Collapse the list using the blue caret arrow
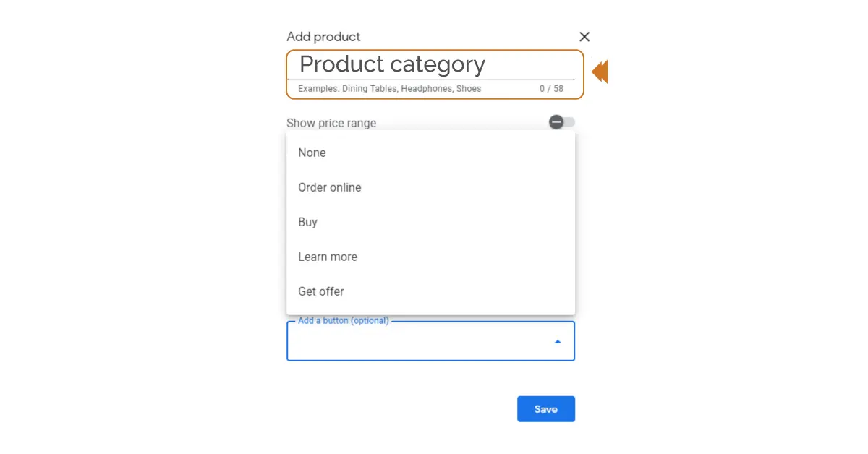Viewport: 868px width, 454px height. [x=558, y=341]
